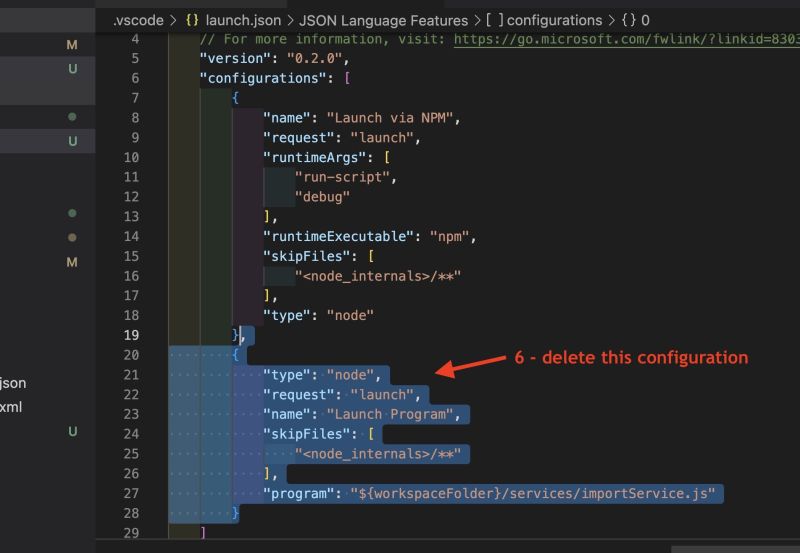
Task: Click the "run-script" string
Action: 342,177
